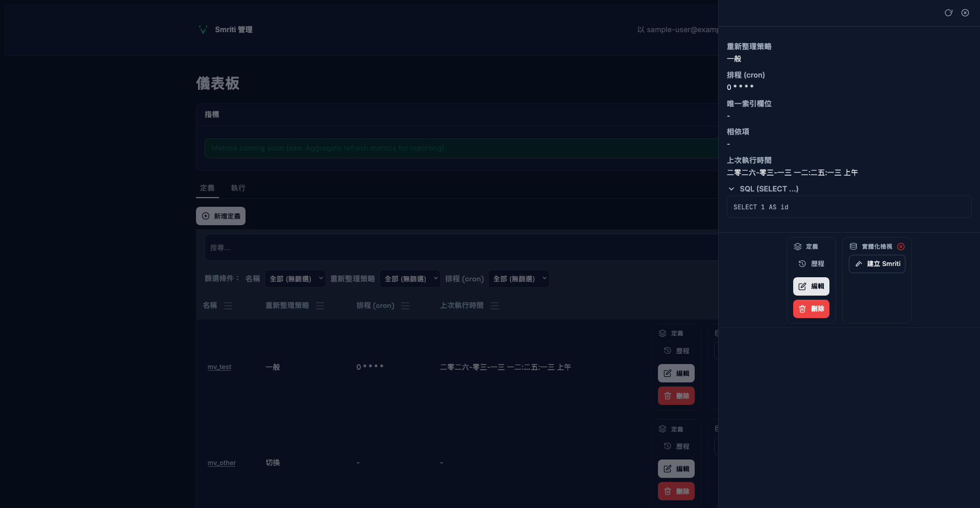
Task: Click red 刪除 delete button in panel
Action: pos(811,309)
